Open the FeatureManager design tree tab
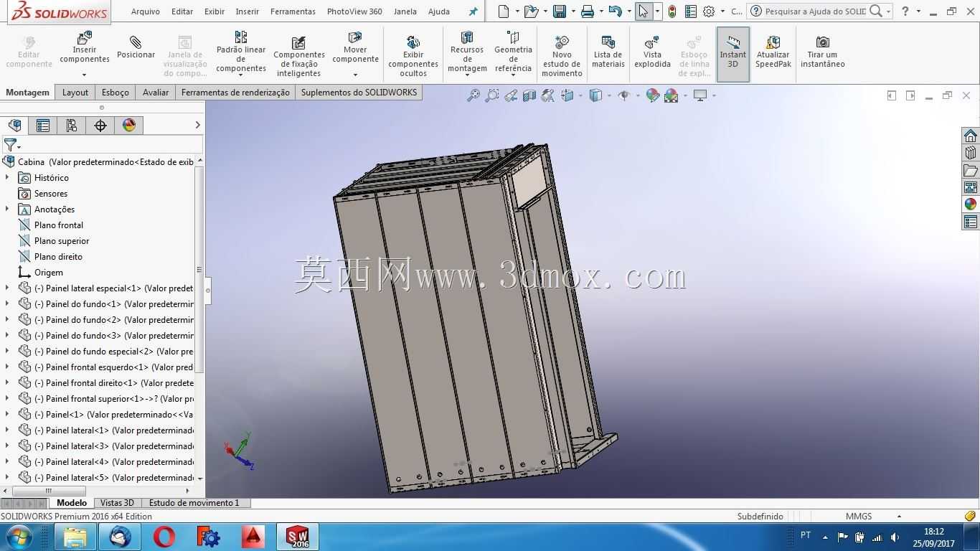This screenshot has height=551, width=980. (14, 126)
